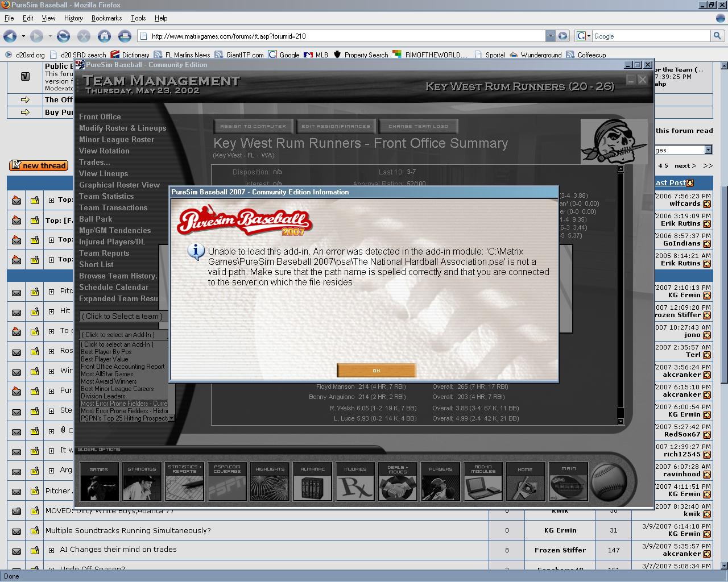Click the Google search input field
The width and height of the screenshot is (728, 582).
coord(651,36)
